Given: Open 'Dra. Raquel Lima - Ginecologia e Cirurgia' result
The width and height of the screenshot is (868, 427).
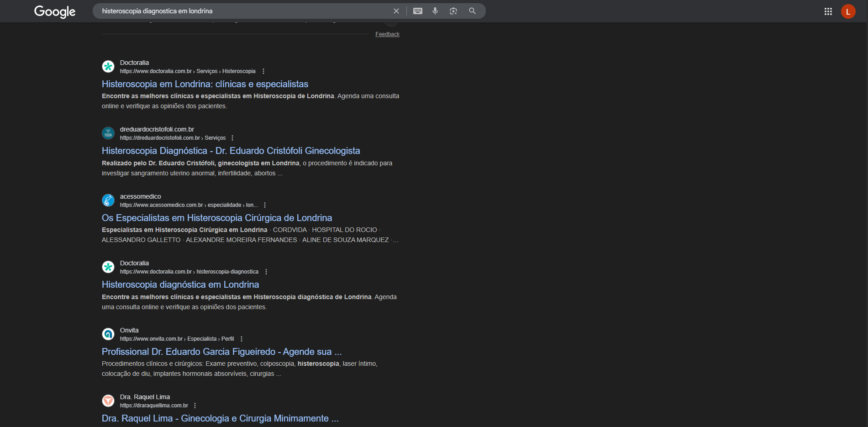Looking at the screenshot, I should (x=220, y=418).
